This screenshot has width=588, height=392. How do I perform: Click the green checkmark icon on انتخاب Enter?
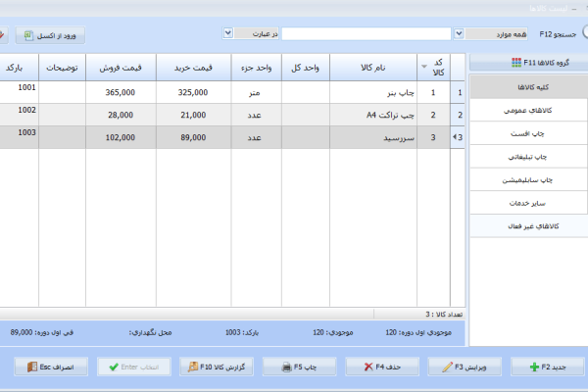tap(114, 367)
